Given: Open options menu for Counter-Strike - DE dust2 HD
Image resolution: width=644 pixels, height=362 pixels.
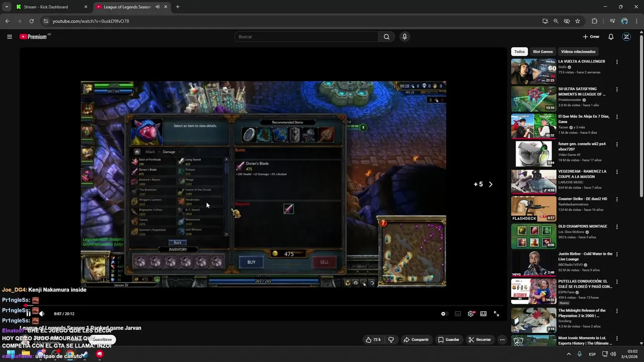Looking at the screenshot, I should pyautogui.click(x=617, y=199).
